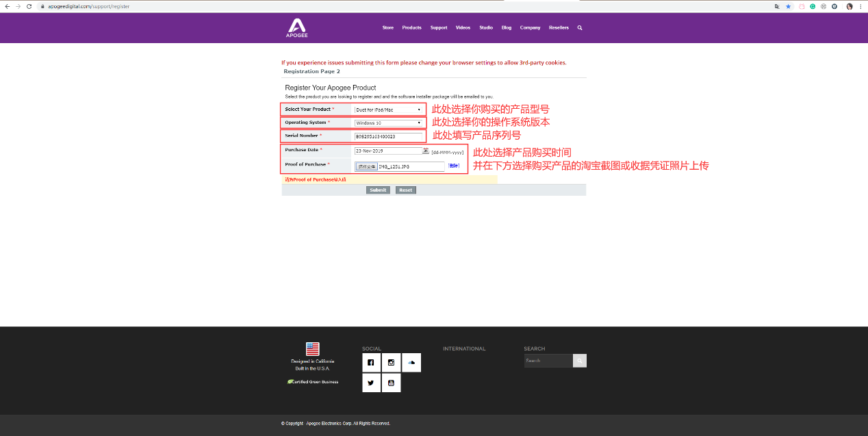868x436 pixels.
Task: Go back using the browser back arrow
Action: tap(7, 6)
